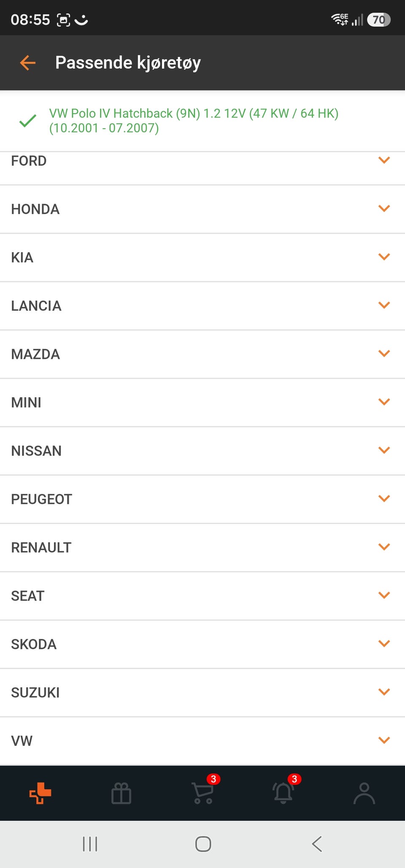Tap the green VW Polo IV Hatchback text
Image resolution: width=405 pixels, height=868 pixels.
click(x=194, y=121)
